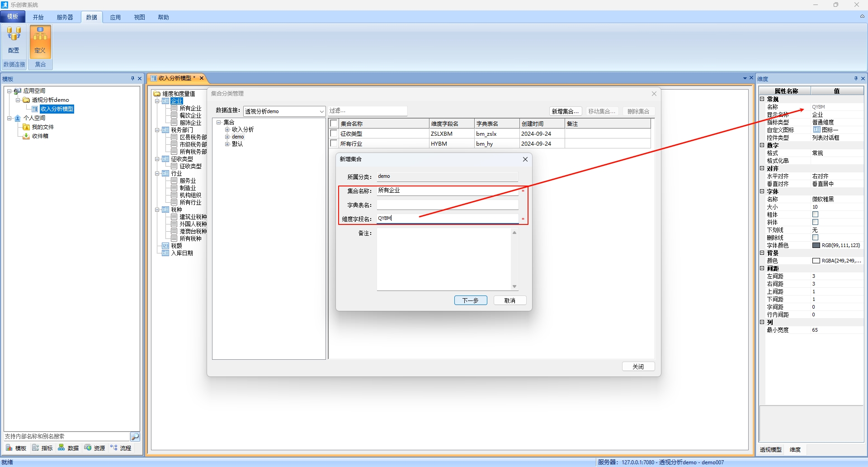Click the search magnifier icon in template panel
Screen dimensions: 868x467
[x=135, y=436]
